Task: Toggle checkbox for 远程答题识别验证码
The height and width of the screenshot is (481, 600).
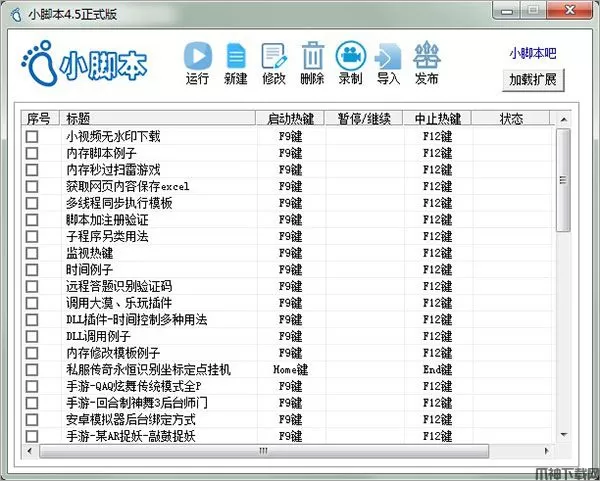Action: 32,286
